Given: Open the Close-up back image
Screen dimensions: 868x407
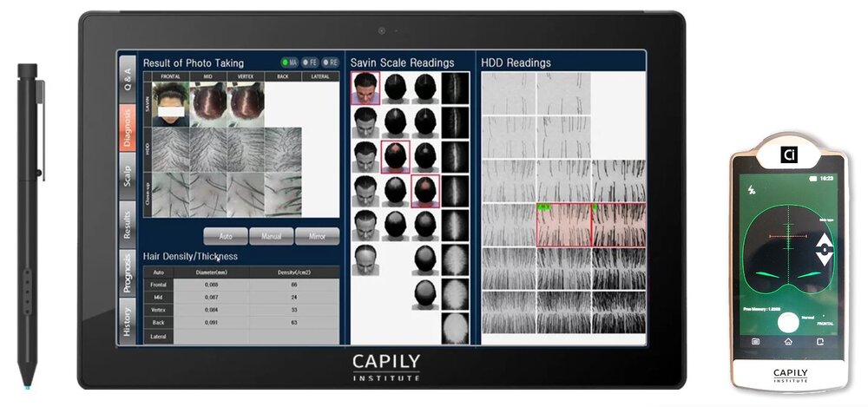Looking at the screenshot, I should [x=283, y=194].
